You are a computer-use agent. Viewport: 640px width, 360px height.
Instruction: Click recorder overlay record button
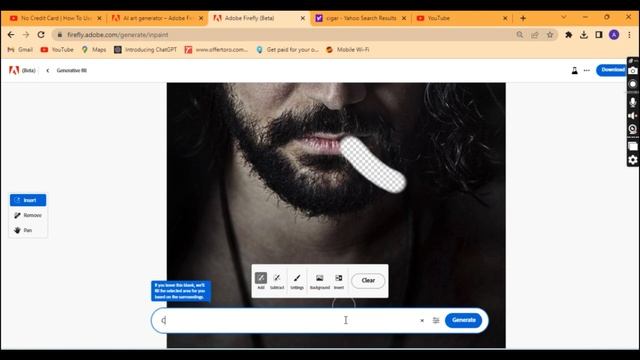point(633,84)
